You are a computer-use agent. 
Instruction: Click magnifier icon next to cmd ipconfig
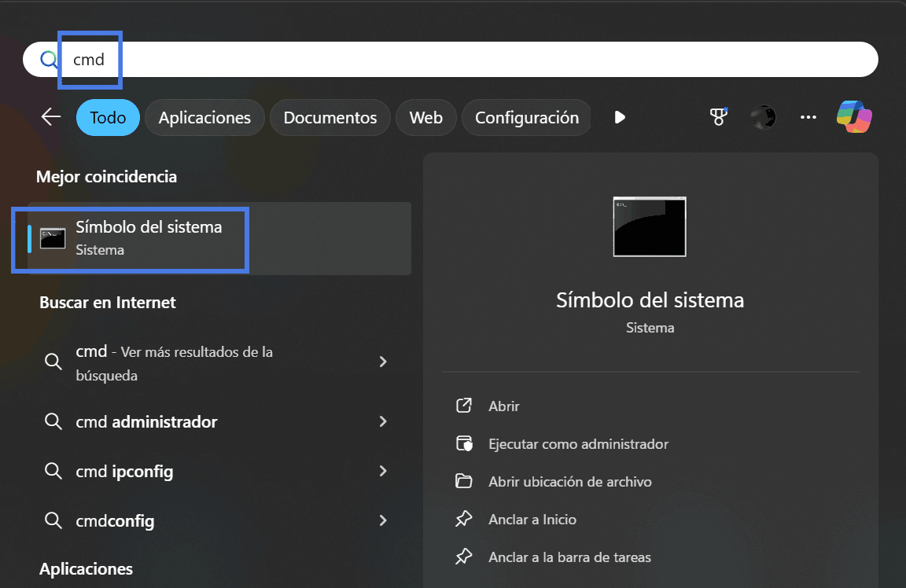[53, 471]
